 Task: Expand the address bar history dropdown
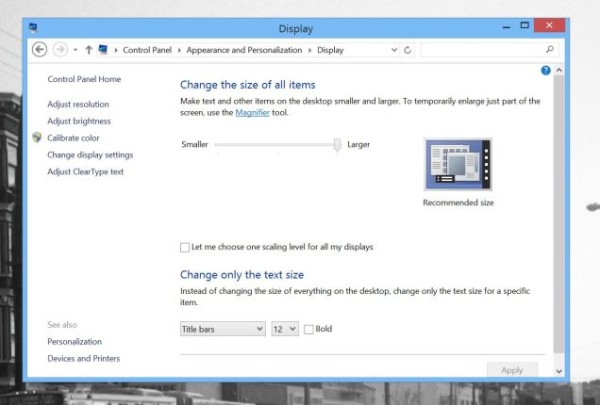(x=394, y=49)
